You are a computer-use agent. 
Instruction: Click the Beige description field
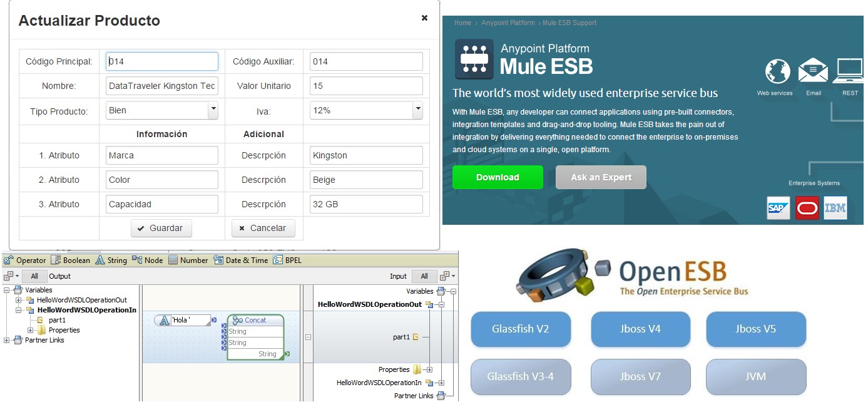point(366,180)
